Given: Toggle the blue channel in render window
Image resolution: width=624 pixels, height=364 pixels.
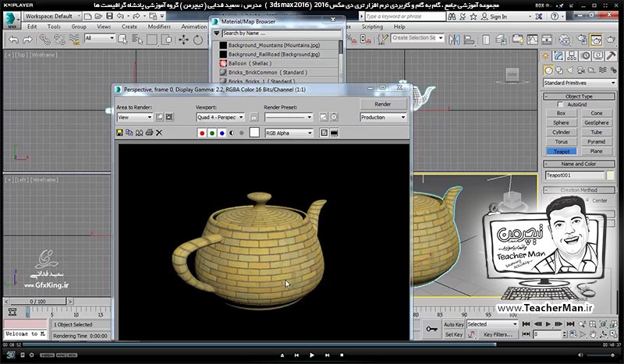Looking at the screenshot, I should click(222, 133).
